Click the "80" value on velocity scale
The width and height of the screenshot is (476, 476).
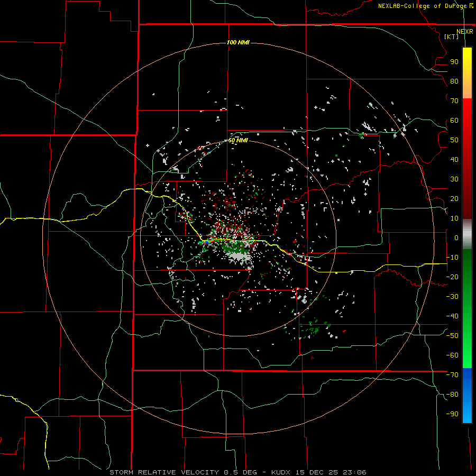pyautogui.click(x=454, y=81)
